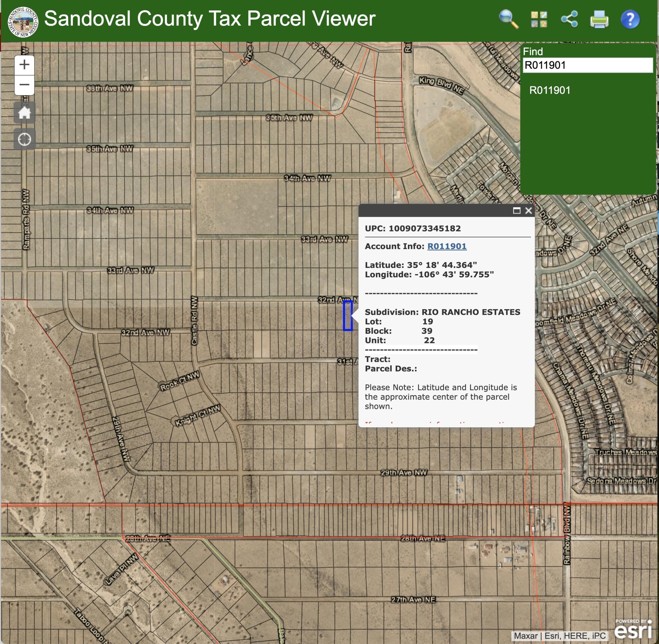Image resolution: width=659 pixels, height=644 pixels.
Task: Click the Taboo Loop street label
Action: [x=91, y=626]
